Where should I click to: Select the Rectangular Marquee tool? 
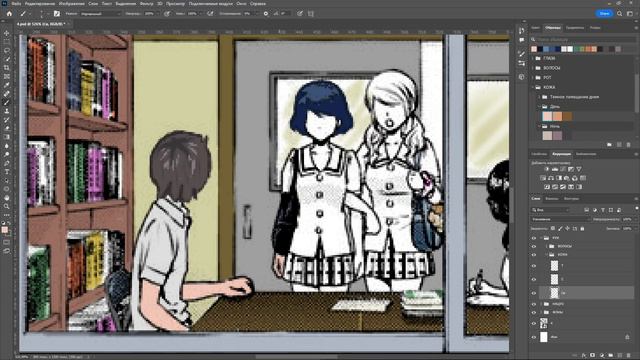coord(7,42)
